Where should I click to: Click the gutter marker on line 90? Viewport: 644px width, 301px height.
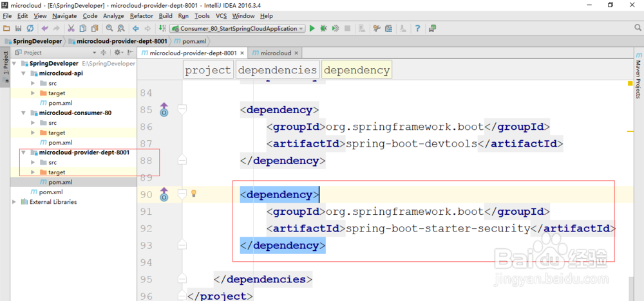pos(164,194)
